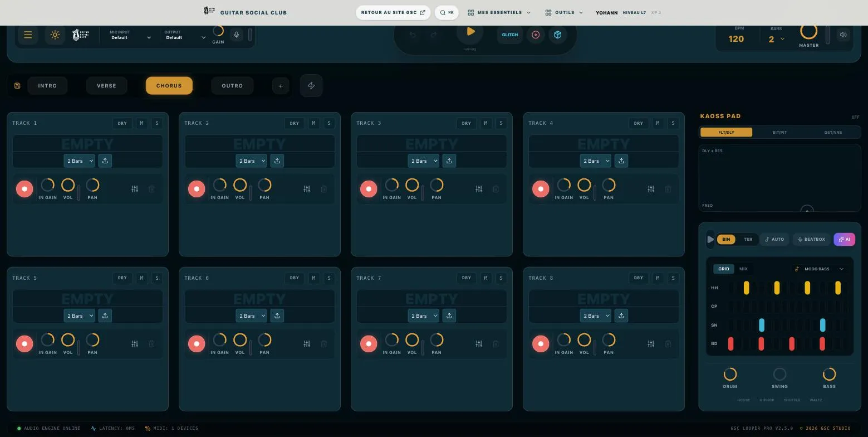Open the Moog Bass instrument dropdown

[819, 269]
